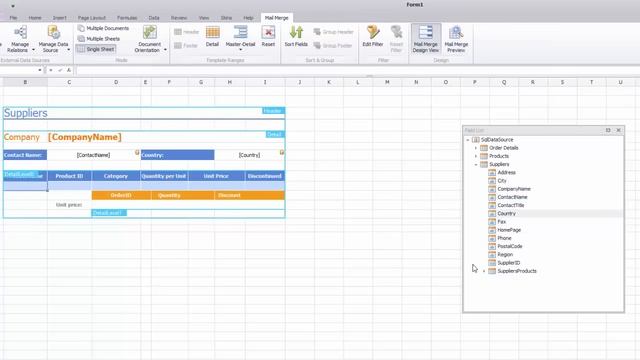Expand the Order Details table node
Image resolution: width=640 pixels, height=360 pixels.
[x=476, y=148]
